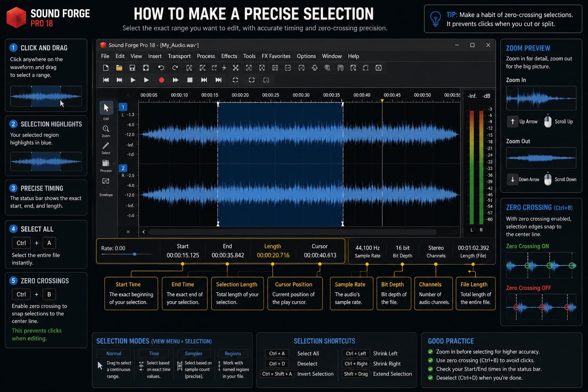
Task: Click the Up Arrow key icon under Zoom In
Action: click(513, 122)
